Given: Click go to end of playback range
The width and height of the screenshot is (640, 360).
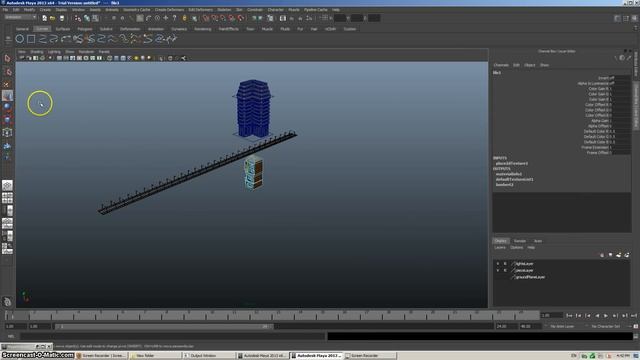Looking at the screenshot, I should point(633,316).
